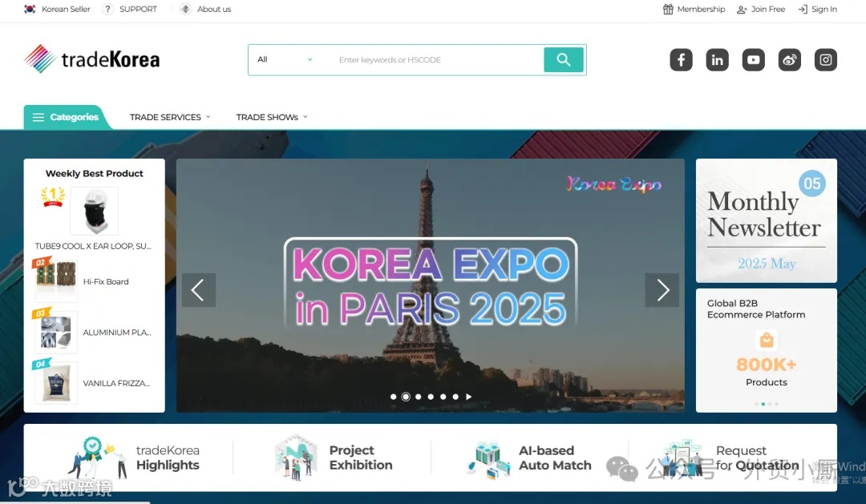866x504 pixels.
Task: Open the Korean Seller link
Action: pos(66,9)
